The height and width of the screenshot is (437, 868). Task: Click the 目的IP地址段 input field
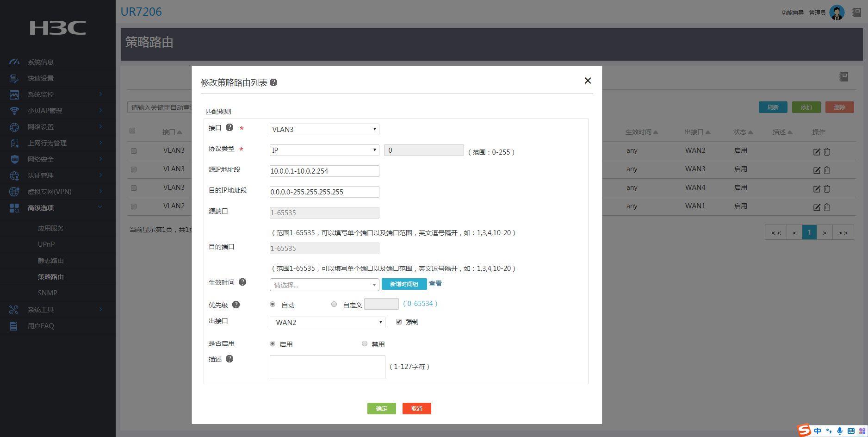point(324,192)
